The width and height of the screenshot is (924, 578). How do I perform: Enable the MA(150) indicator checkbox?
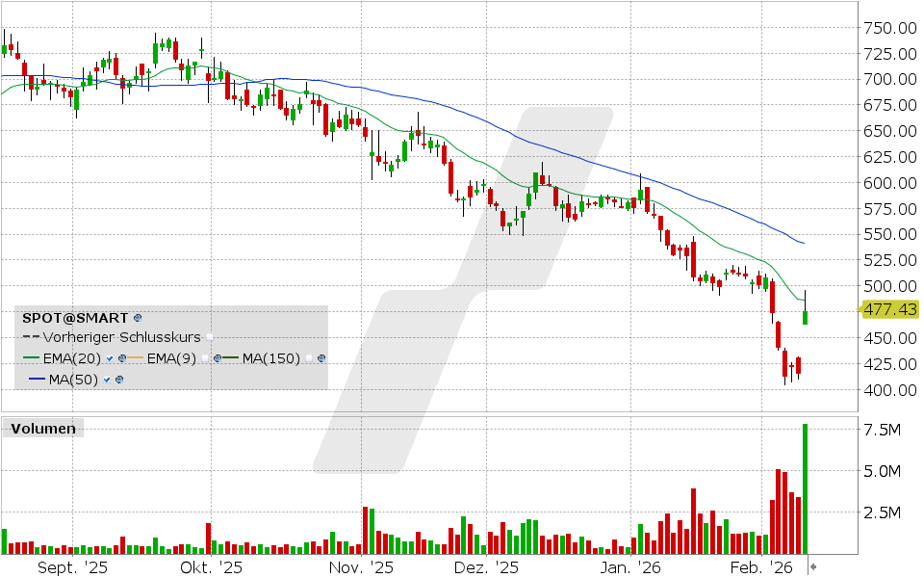pos(308,357)
